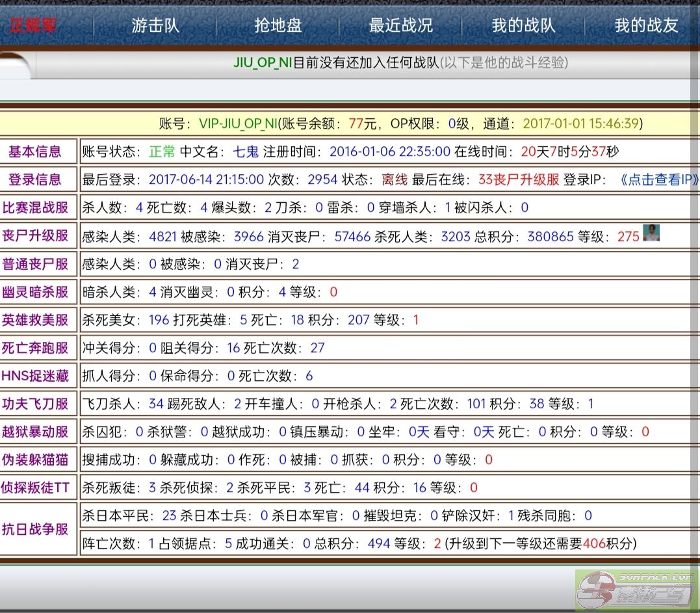
Task: Open the 比赛混战服 server category
Action: pyautogui.click(x=35, y=208)
